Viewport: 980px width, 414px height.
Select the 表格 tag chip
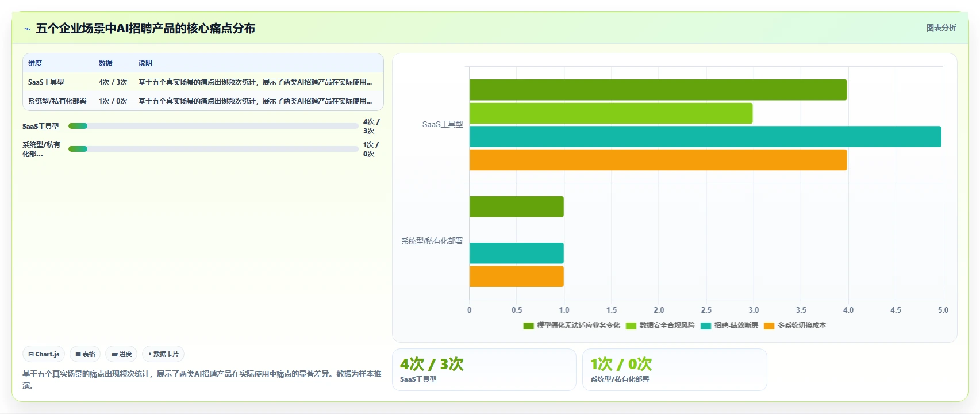(85, 354)
